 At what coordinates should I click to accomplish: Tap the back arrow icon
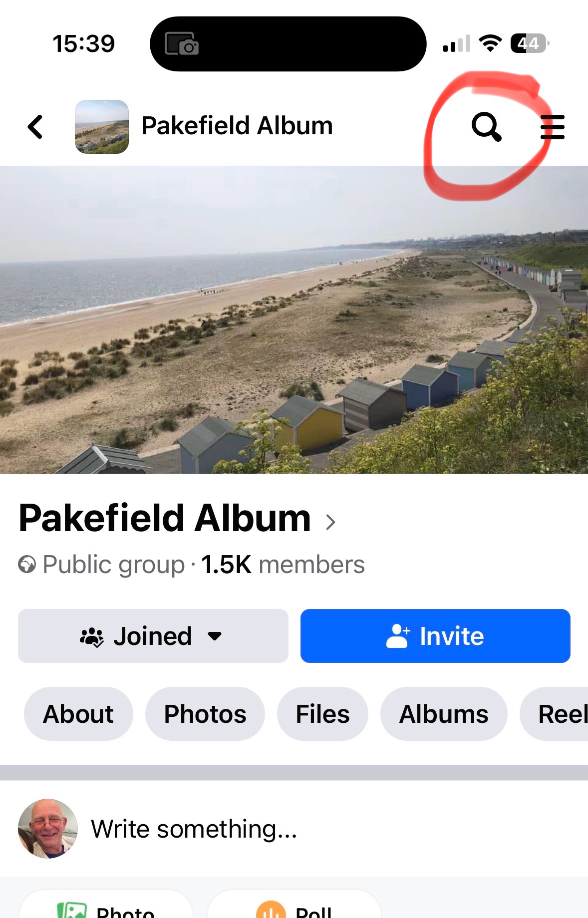35,127
